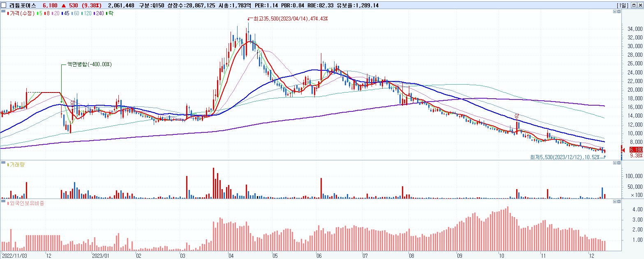The image size is (644, 259).
Task: Maximize the price chart panel
Action: (615, 12)
